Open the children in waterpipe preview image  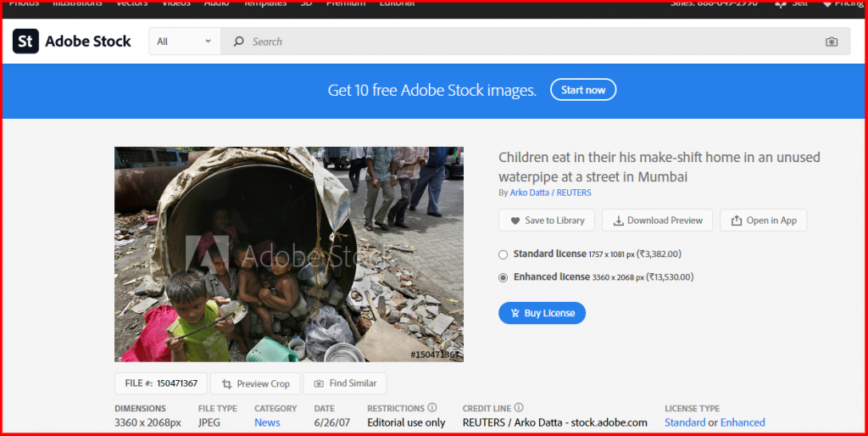(289, 254)
